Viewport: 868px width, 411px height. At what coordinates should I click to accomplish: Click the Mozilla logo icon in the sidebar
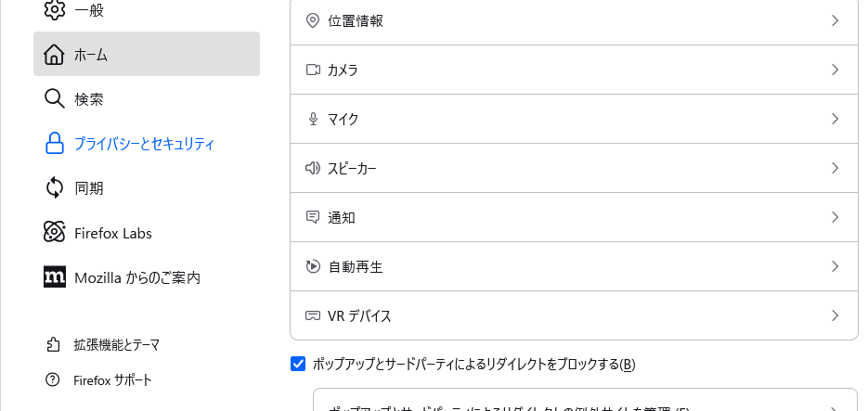pyautogui.click(x=55, y=276)
